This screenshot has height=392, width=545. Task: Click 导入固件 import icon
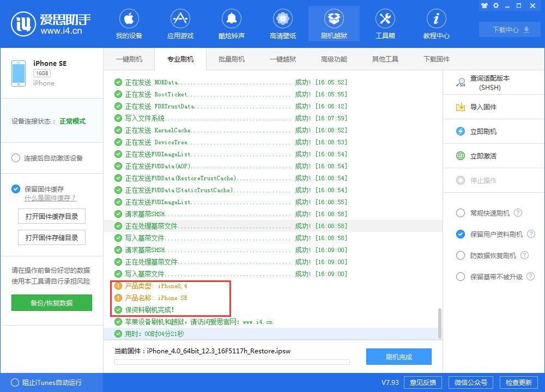point(460,107)
